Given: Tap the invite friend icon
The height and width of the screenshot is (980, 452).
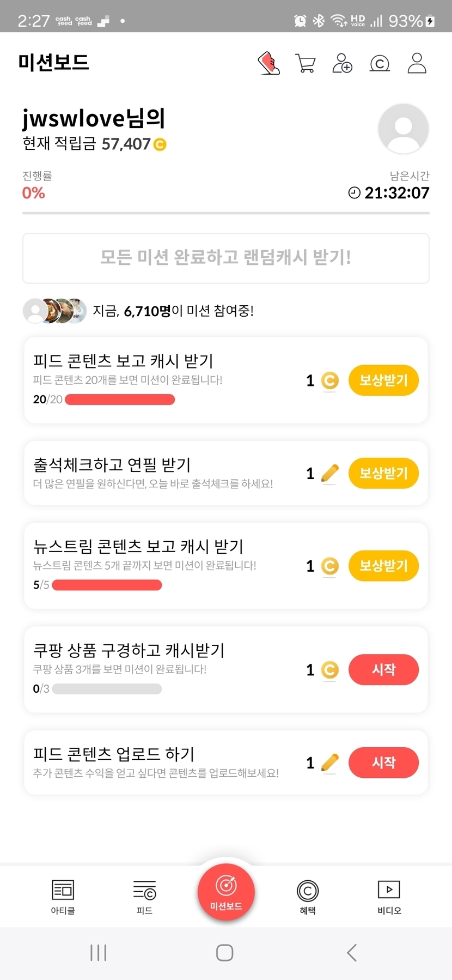Looking at the screenshot, I should 342,63.
